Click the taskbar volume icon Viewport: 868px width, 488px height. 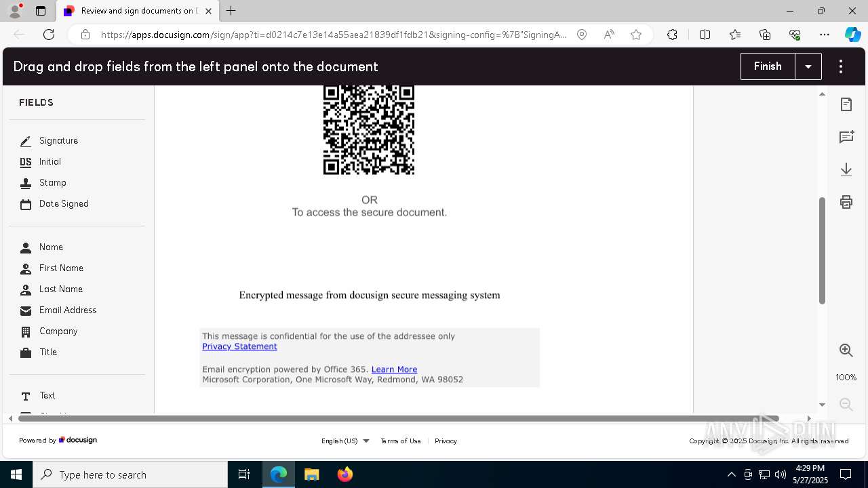(x=781, y=474)
